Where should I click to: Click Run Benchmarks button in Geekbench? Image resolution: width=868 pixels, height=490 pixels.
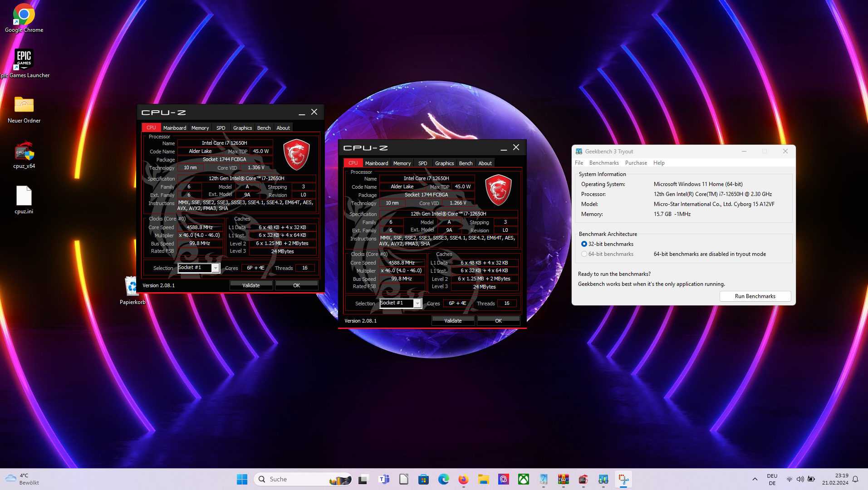(x=755, y=296)
